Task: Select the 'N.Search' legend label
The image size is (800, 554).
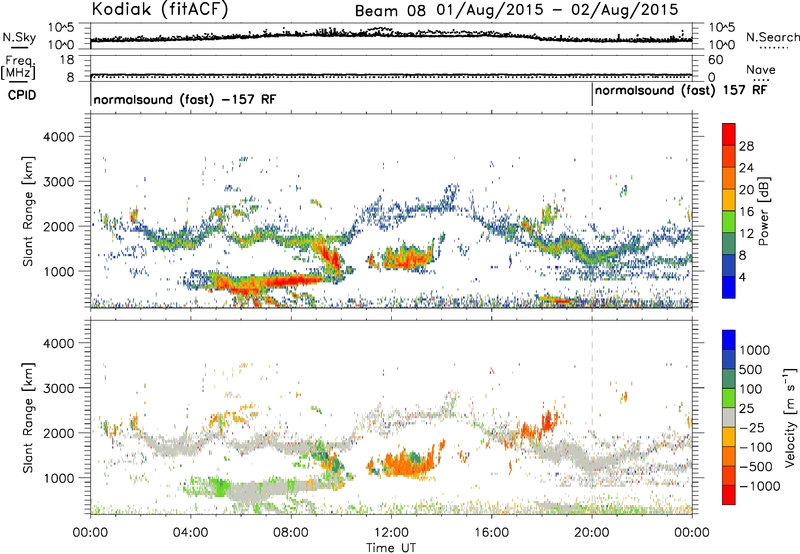Action: 772,37
